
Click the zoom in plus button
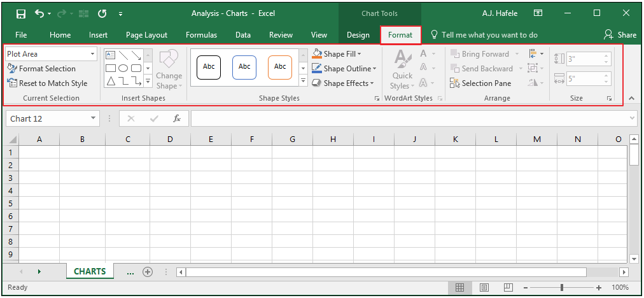point(599,287)
